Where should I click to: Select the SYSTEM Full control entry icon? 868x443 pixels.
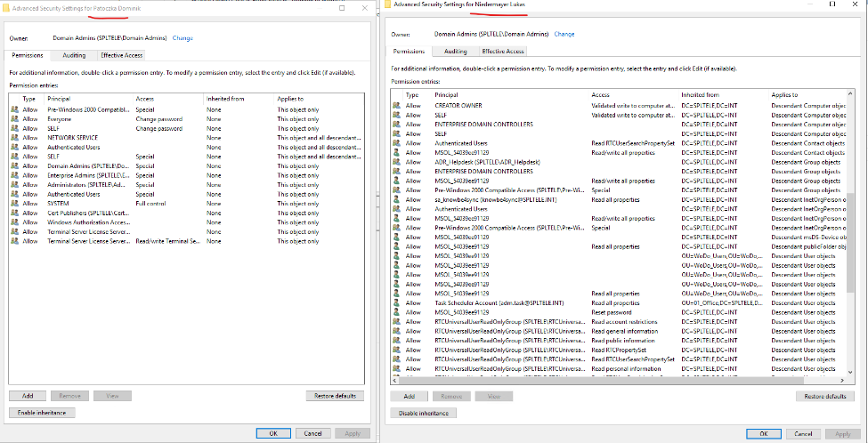[14, 204]
